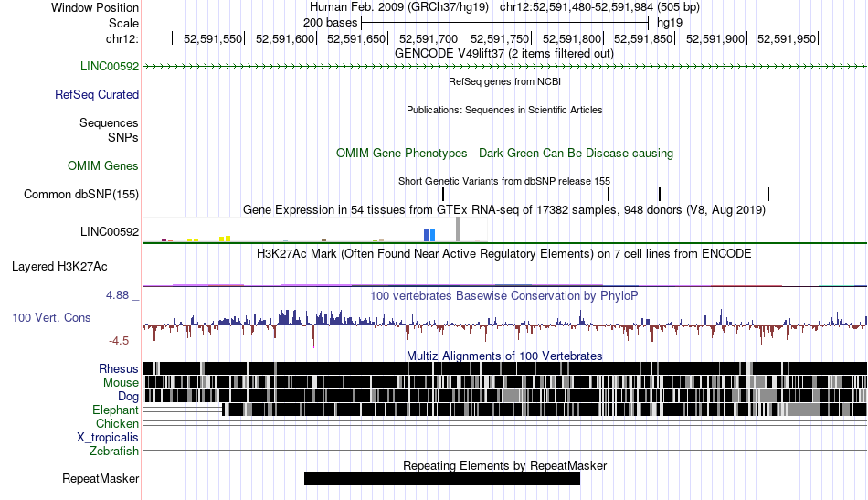The height and width of the screenshot is (500, 868).
Task: Click the Scale label
Action: pos(123,23)
